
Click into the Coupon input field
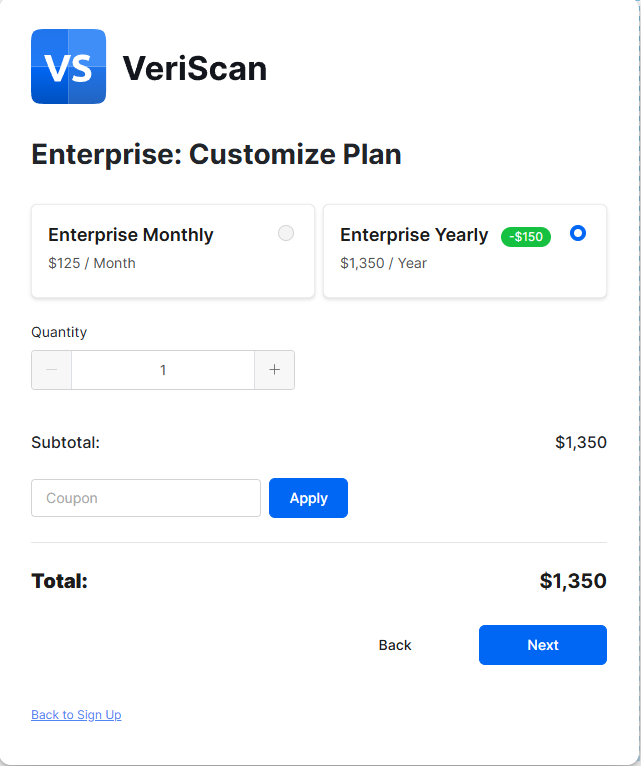(146, 498)
